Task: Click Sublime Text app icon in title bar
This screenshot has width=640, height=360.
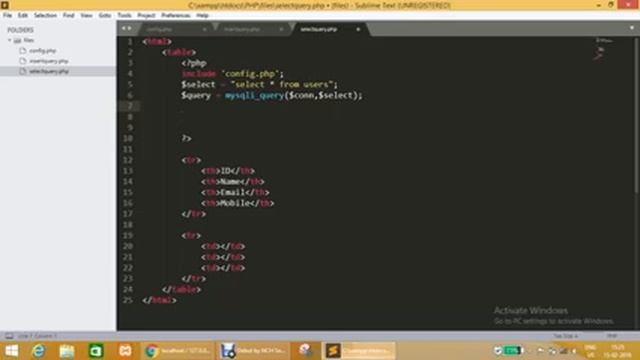Action: tap(4, 4)
